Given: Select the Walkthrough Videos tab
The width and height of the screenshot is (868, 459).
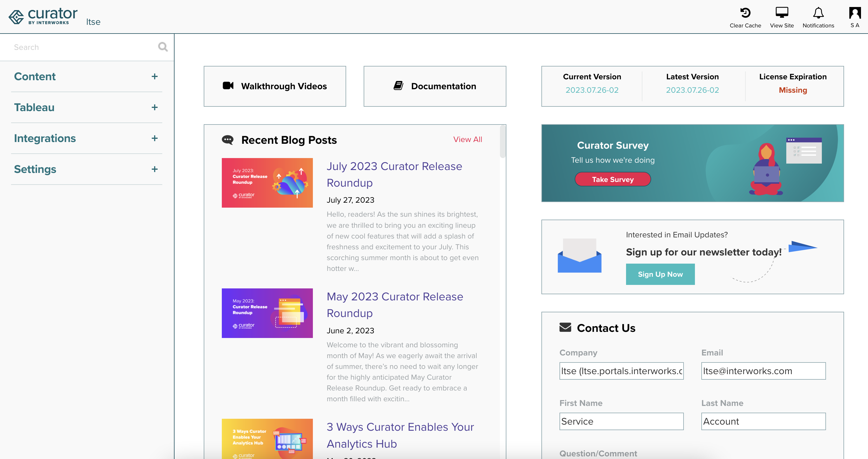Looking at the screenshot, I should pyautogui.click(x=274, y=86).
